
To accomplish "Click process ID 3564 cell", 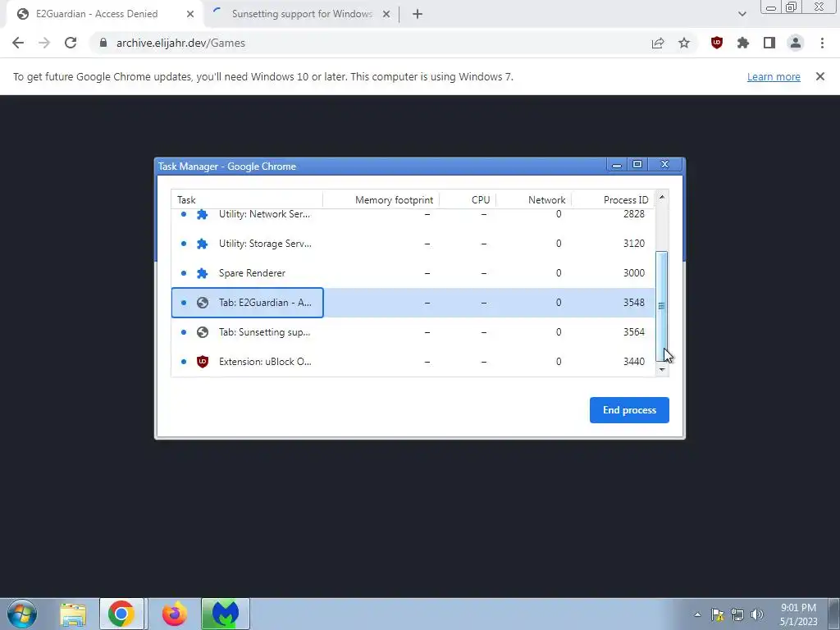I will pyautogui.click(x=634, y=331).
